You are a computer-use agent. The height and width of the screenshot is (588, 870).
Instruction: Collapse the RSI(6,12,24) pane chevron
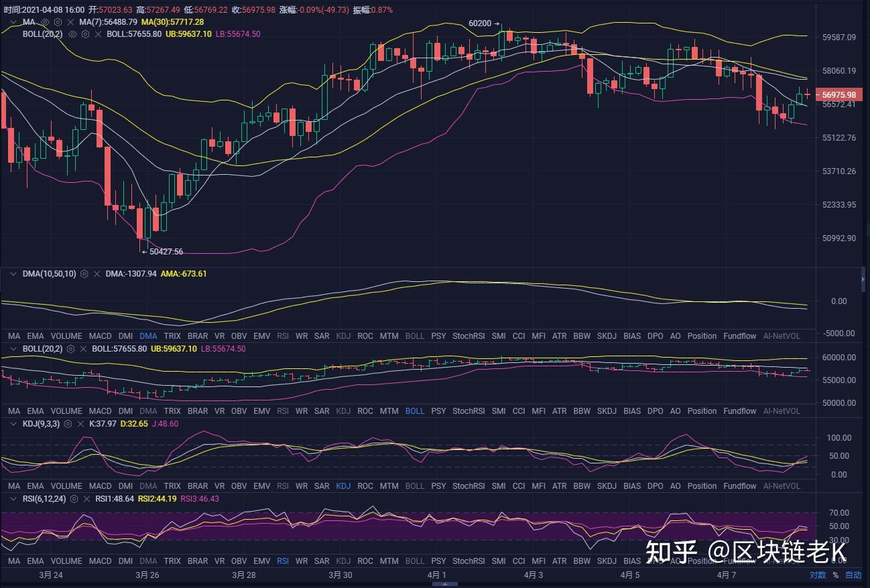click(13, 499)
